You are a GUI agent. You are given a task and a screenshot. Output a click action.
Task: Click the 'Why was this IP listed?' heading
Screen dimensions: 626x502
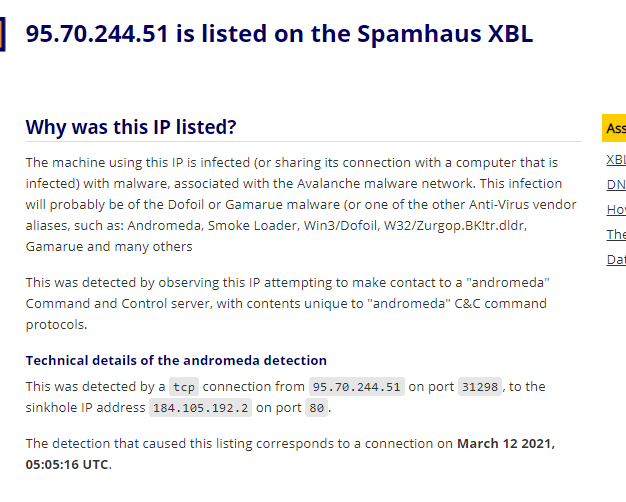131,127
